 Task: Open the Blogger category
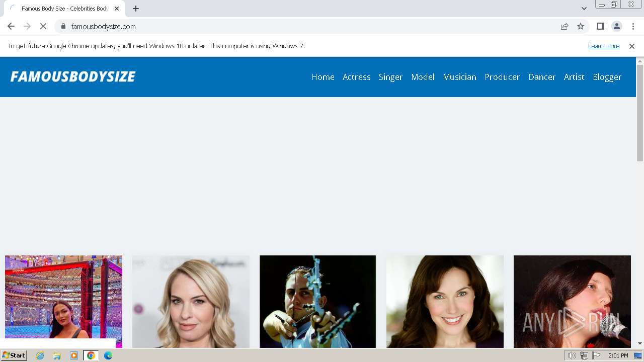pos(607,77)
